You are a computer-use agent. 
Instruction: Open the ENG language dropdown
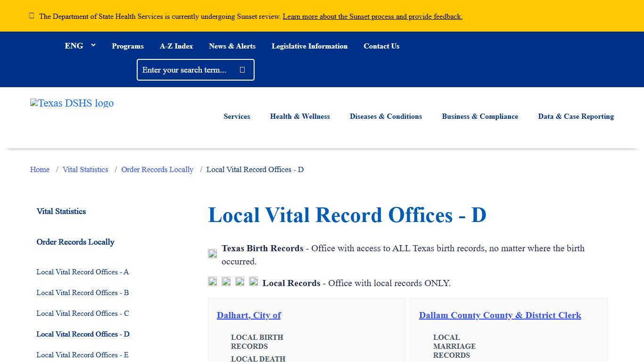click(80, 46)
